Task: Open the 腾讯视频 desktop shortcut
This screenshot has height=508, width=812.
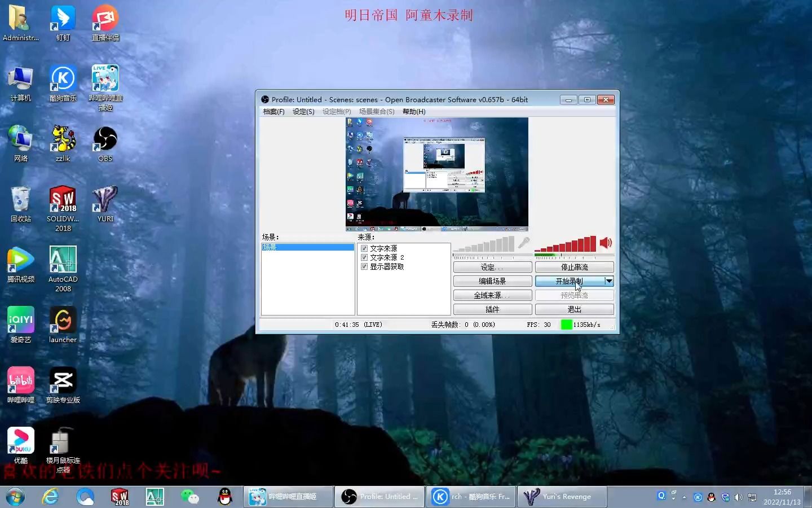Action: [x=21, y=265]
